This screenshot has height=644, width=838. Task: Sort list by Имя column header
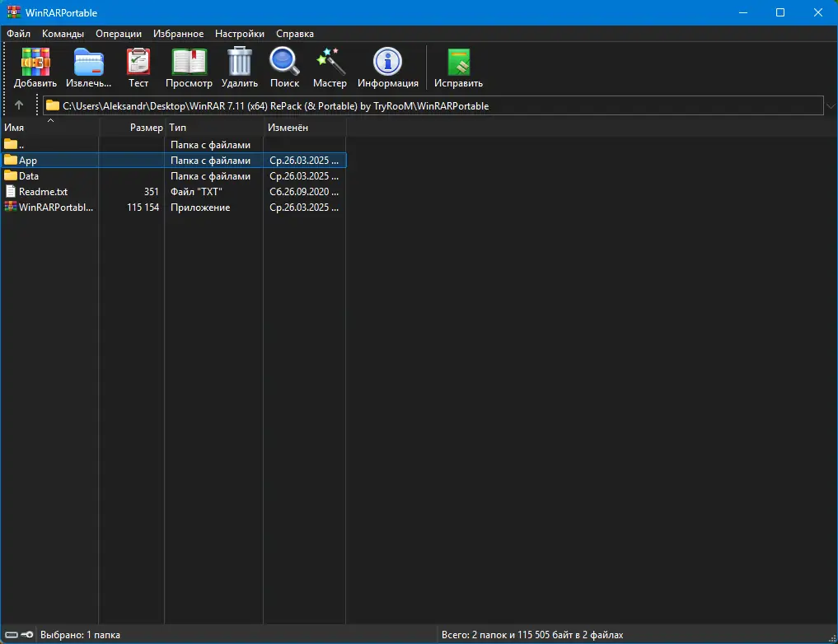click(x=49, y=127)
